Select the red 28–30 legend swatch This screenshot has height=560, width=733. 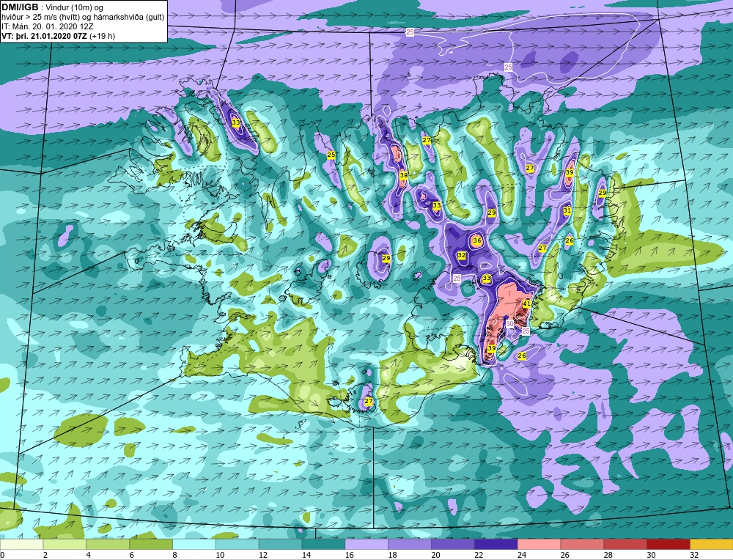click(625, 545)
